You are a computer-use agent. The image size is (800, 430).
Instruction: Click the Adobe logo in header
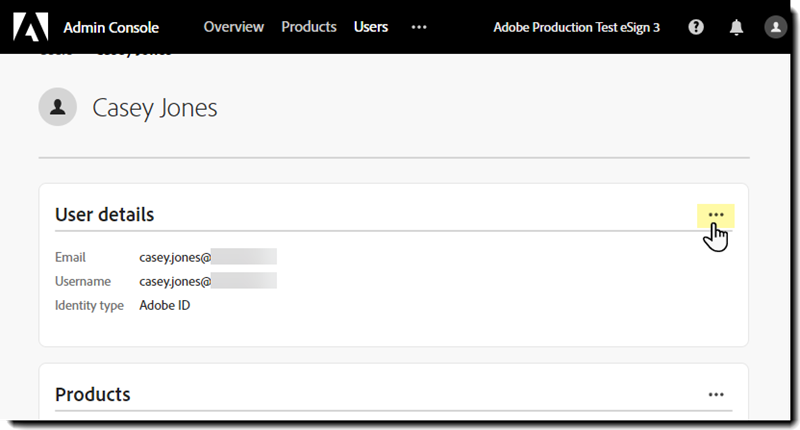pyautogui.click(x=31, y=27)
